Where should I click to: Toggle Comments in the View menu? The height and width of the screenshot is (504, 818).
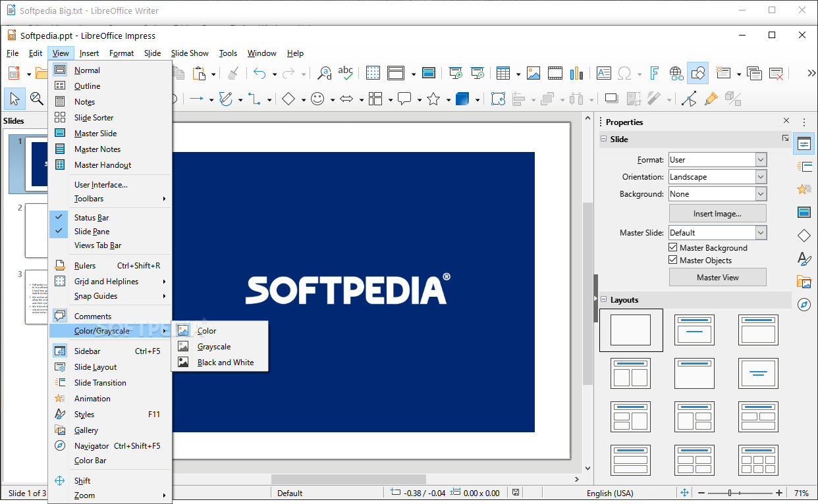(111, 316)
